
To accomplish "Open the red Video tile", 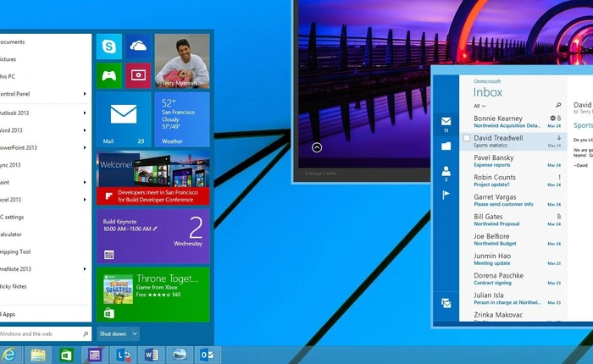I will [138, 75].
